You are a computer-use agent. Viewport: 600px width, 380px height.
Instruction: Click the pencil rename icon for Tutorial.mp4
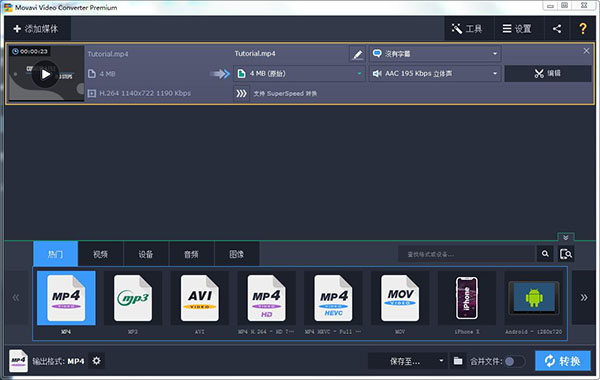point(357,54)
